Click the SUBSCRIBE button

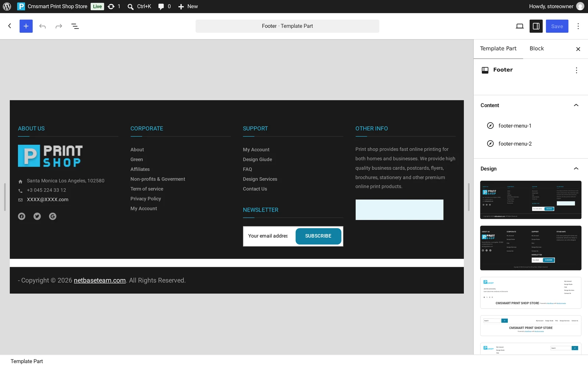pyautogui.click(x=318, y=236)
